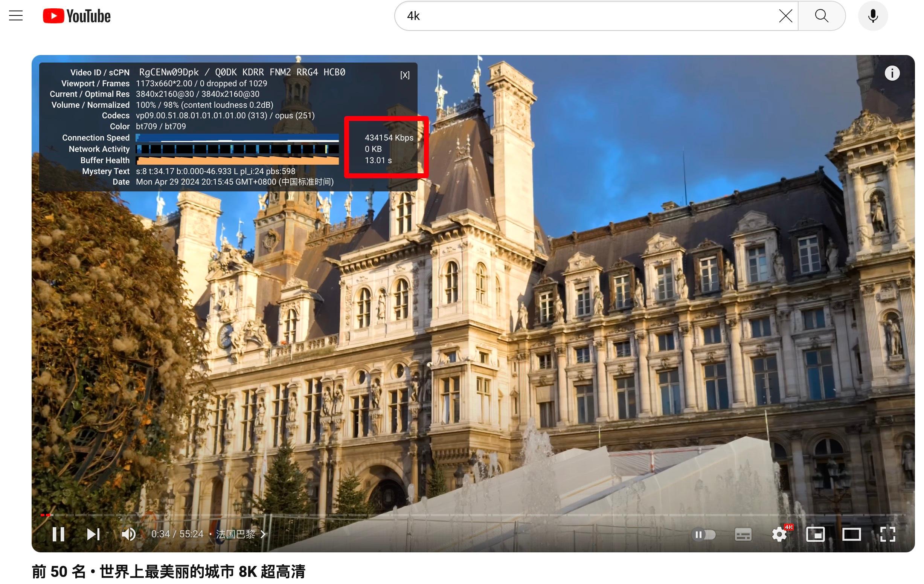Pause the playing video
924x584 pixels.
click(58, 534)
